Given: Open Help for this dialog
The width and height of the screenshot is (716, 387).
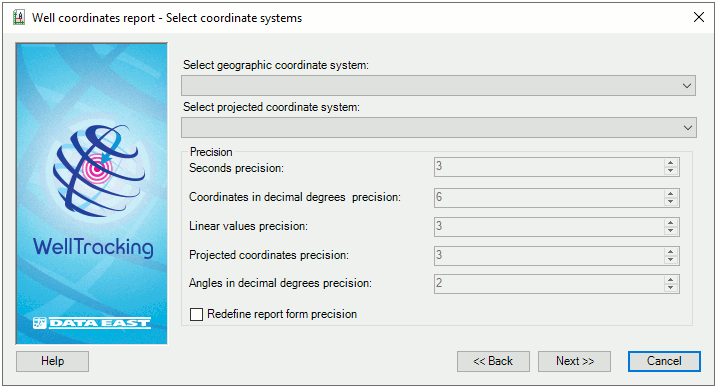Looking at the screenshot, I should [x=53, y=361].
